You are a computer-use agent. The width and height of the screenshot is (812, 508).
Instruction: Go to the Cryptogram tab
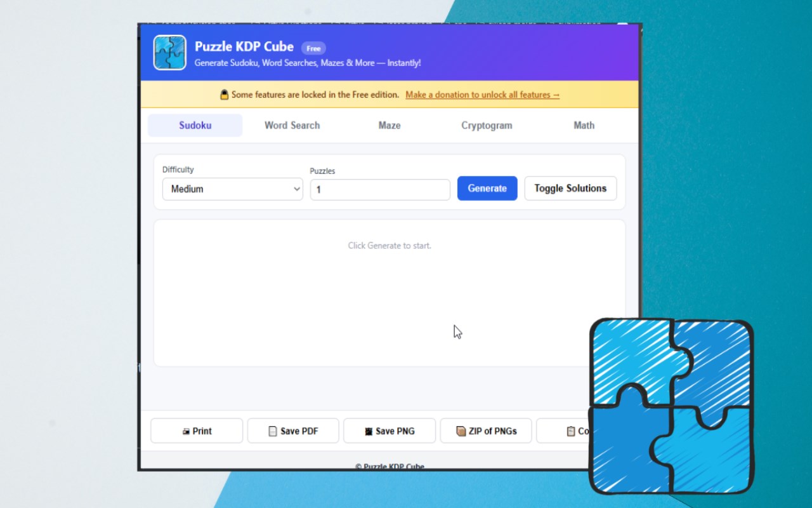[x=487, y=126]
